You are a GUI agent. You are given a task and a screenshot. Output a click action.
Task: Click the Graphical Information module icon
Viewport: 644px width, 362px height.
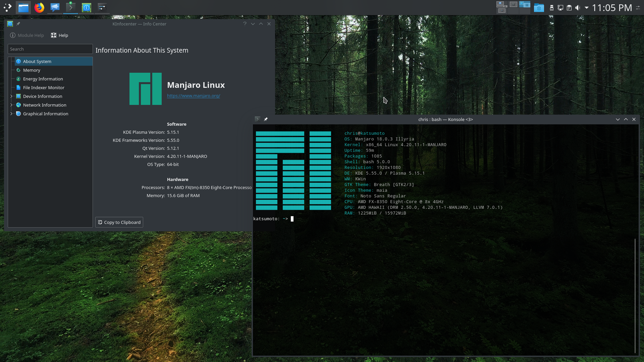click(18, 114)
